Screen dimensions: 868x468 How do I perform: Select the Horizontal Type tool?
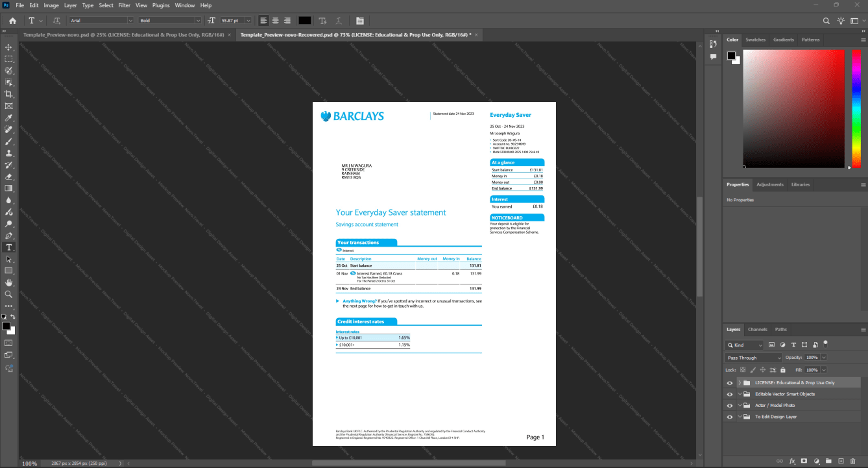tap(9, 247)
